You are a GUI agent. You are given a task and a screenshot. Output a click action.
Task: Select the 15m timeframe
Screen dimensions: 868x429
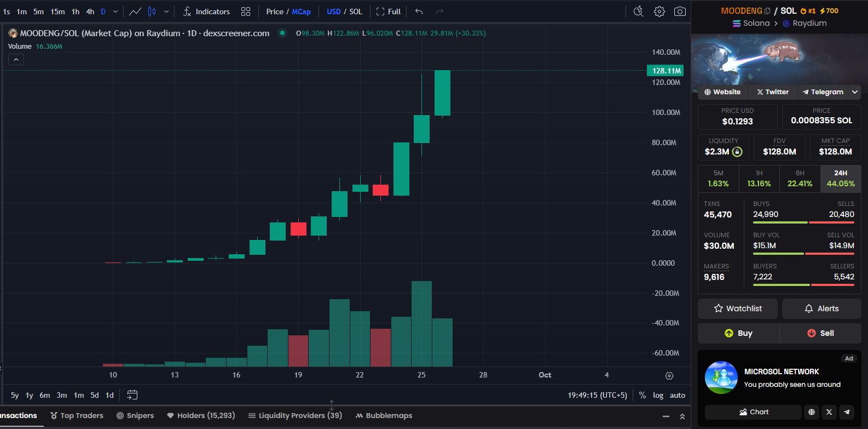point(57,12)
